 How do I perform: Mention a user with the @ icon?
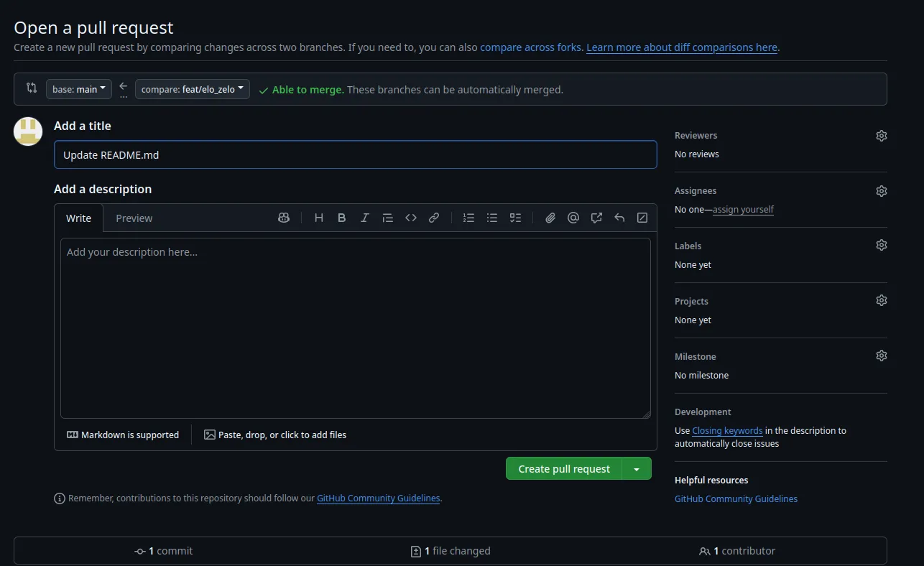click(x=573, y=218)
